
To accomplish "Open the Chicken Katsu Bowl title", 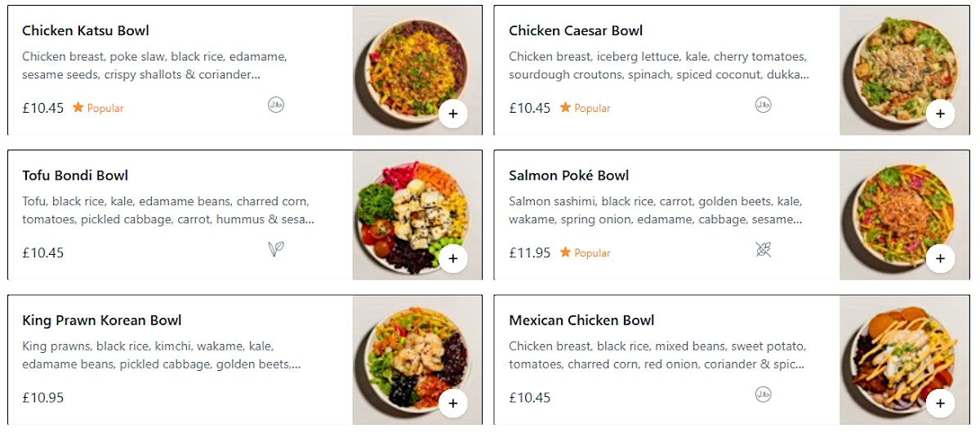I will [86, 31].
